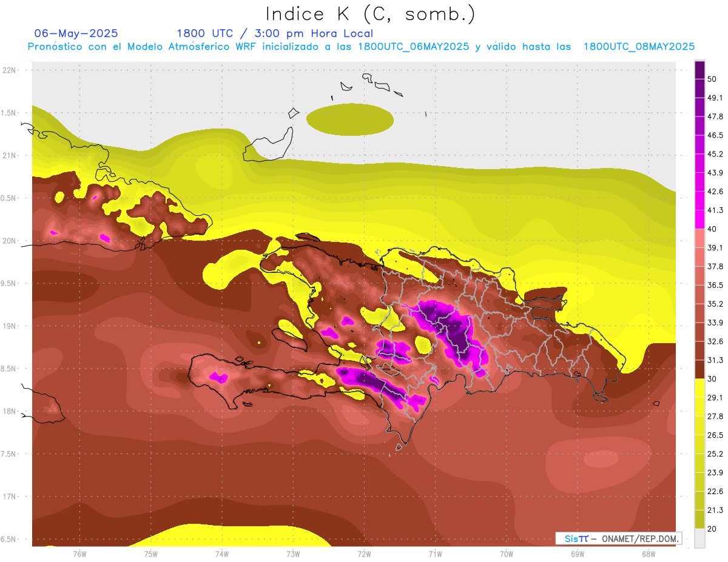Image resolution: width=728 pixels, height=562 pixels.
Task: Click the isolated olive-yellow oval north of Hispaniola
Action: [350, 119]
